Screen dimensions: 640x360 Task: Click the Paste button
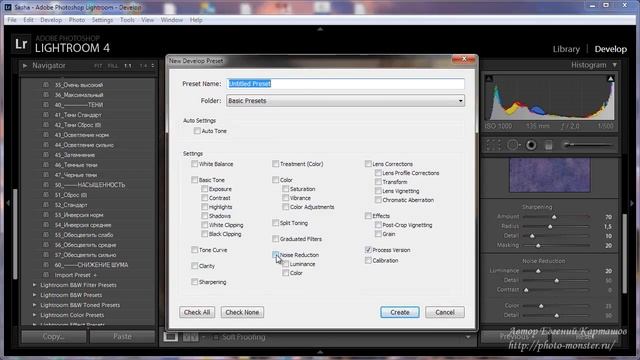122,336
